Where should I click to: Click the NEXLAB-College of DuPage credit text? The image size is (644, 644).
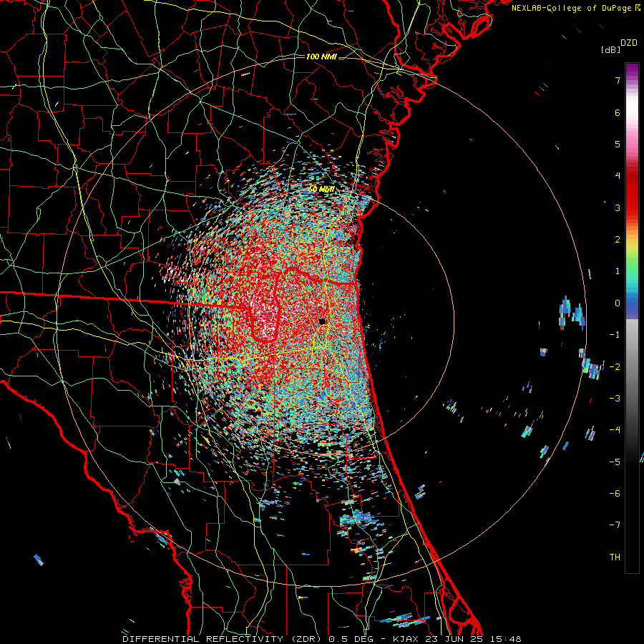(x=575, y=8)
